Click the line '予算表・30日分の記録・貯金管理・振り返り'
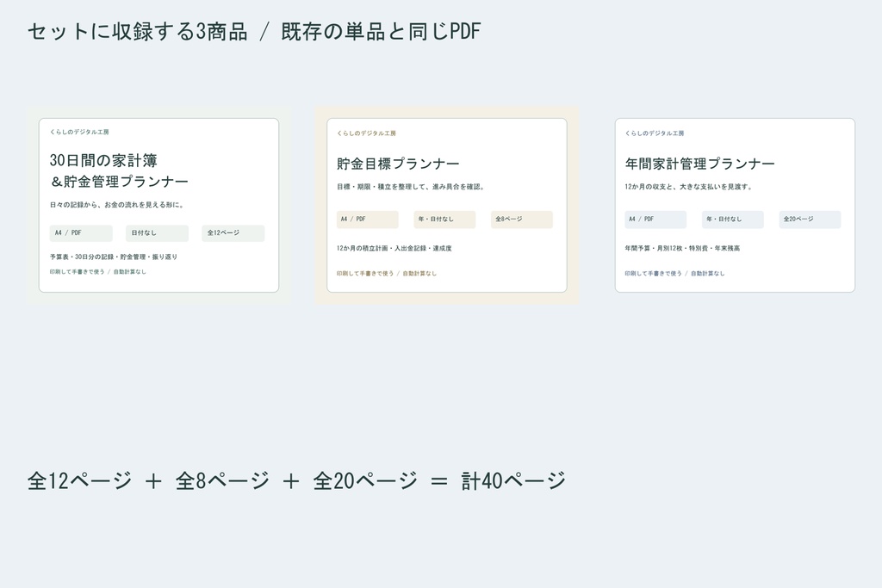This screenshot has width=882, height=588. click(x=114, y=257)
